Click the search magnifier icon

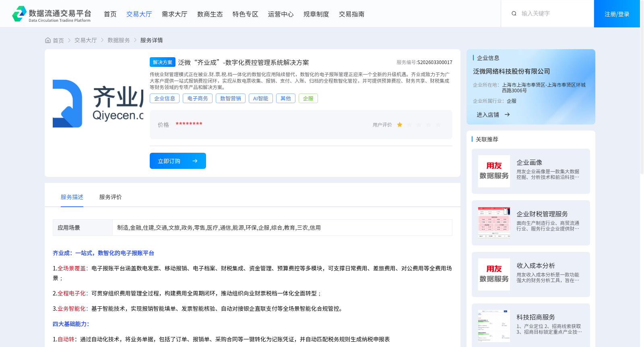coord(514,13)
